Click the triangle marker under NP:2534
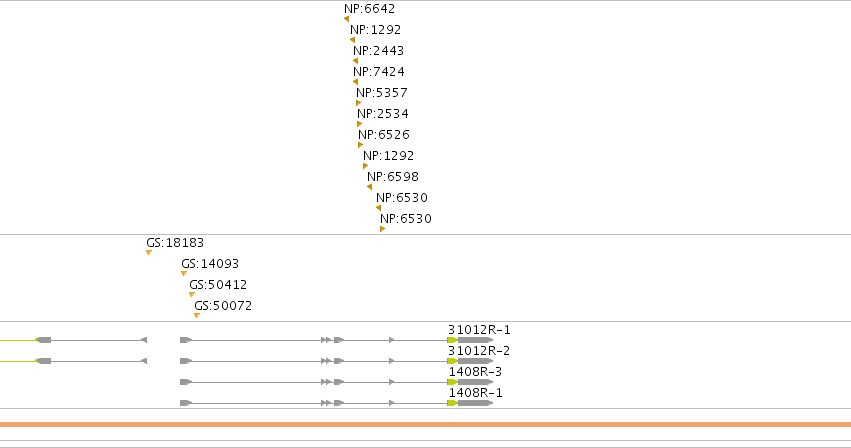Screen dimensions: 851x448 [x=359, y=124]
